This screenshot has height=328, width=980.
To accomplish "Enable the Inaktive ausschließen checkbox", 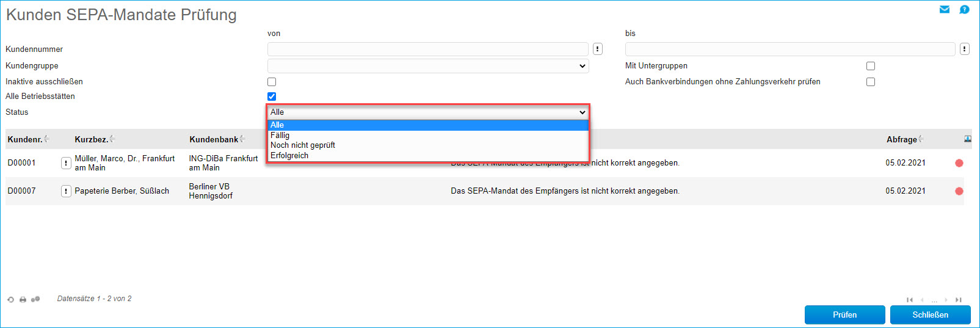I will tap(272, 82).
